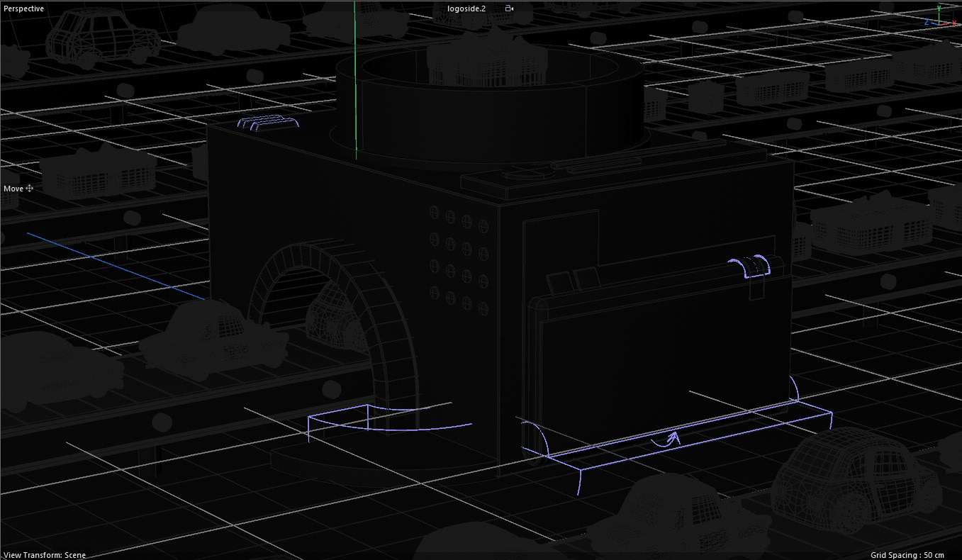Select the curved arrow spline near building base
Image resolution: width=962 pixels, height=560 pixels.
(x=665, y=439)
